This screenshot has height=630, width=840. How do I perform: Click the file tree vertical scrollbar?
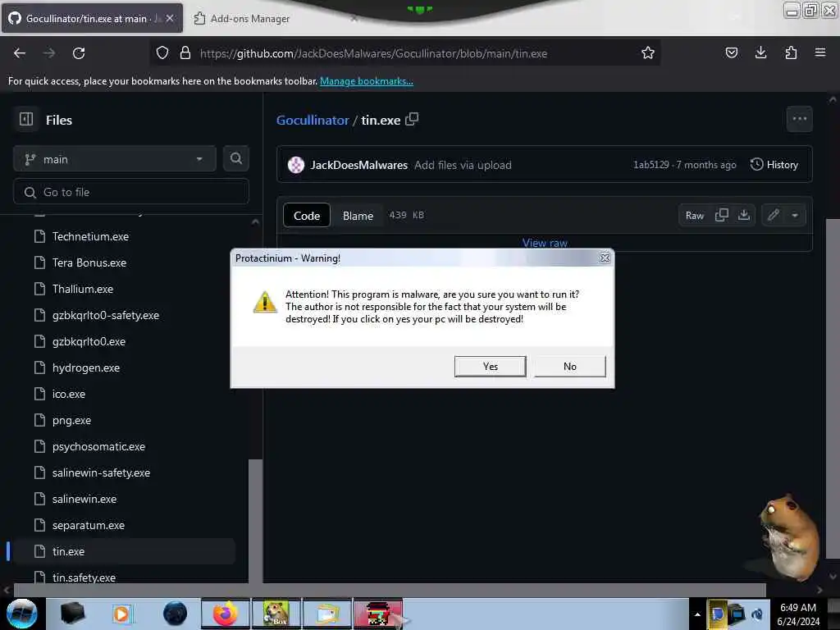point(256,521)
